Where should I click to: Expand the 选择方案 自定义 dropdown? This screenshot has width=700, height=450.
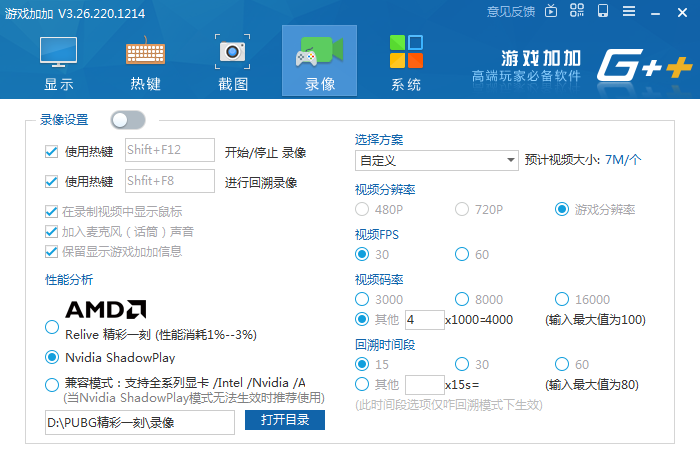coord(437,160)
